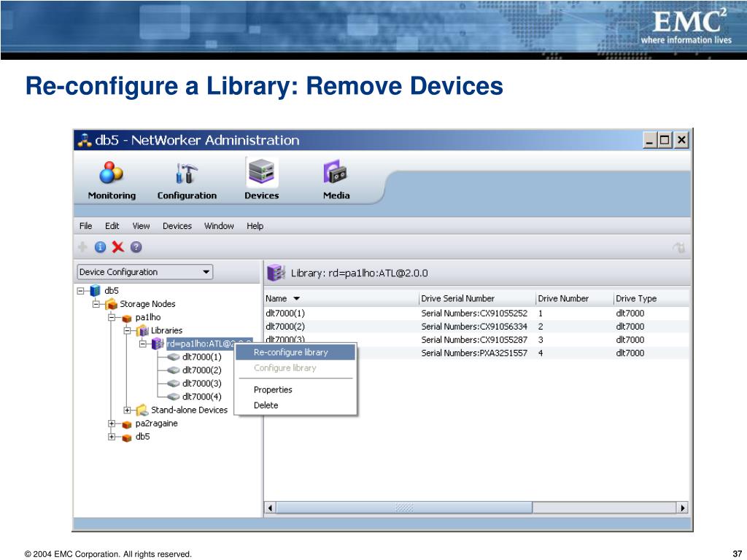Viewport: 747px width, 560px height.
Task: Click the drive icon beside dlt7000(4)
Action: [x=174, y=397]
